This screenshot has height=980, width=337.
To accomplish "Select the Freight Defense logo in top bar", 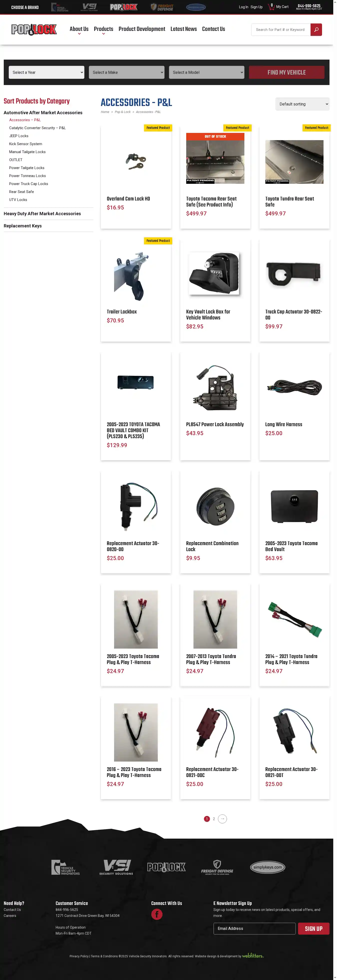I will point(162,7).
